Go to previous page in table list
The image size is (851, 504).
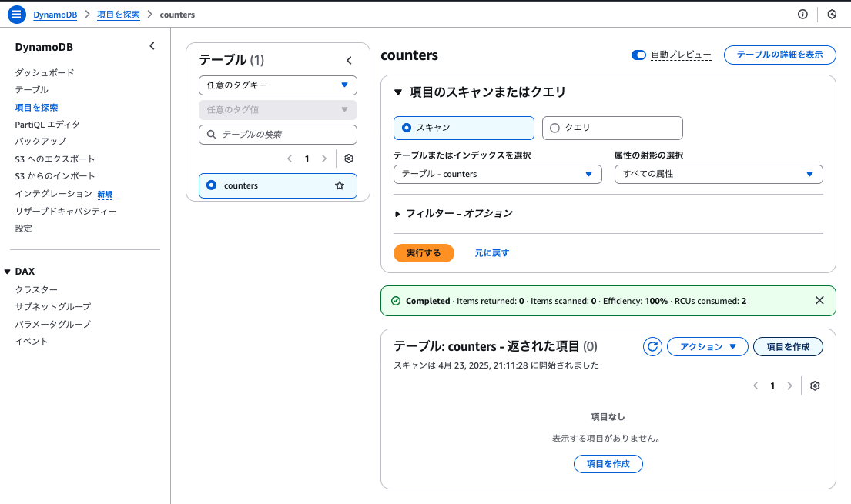click(x=290, y=159)
